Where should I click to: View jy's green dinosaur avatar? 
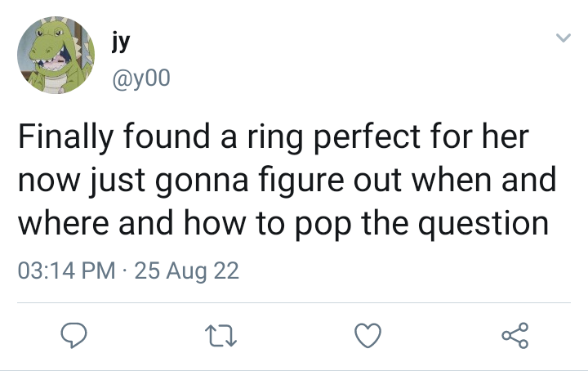click(56, 55)
